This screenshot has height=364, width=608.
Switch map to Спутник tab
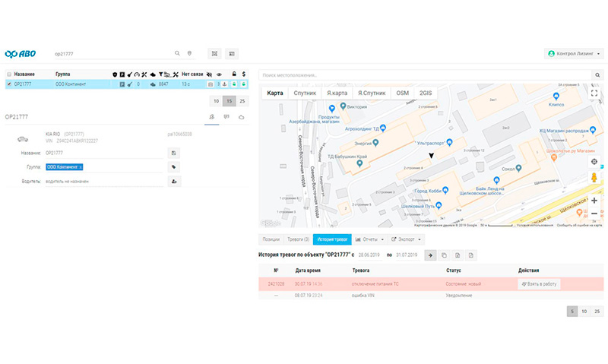305,93
